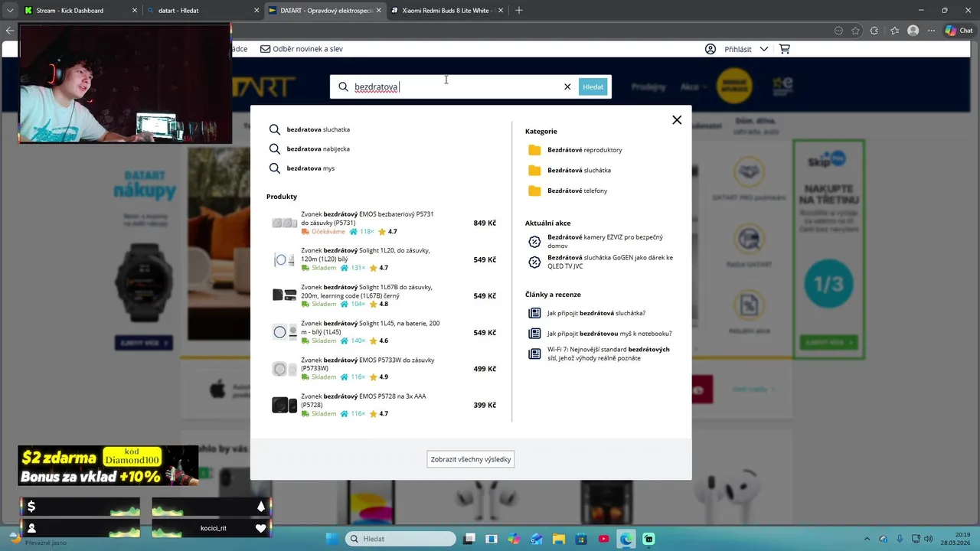Open the Windows Start menu
This screenshot has width=980, height=551.
[x=332, y=539]
